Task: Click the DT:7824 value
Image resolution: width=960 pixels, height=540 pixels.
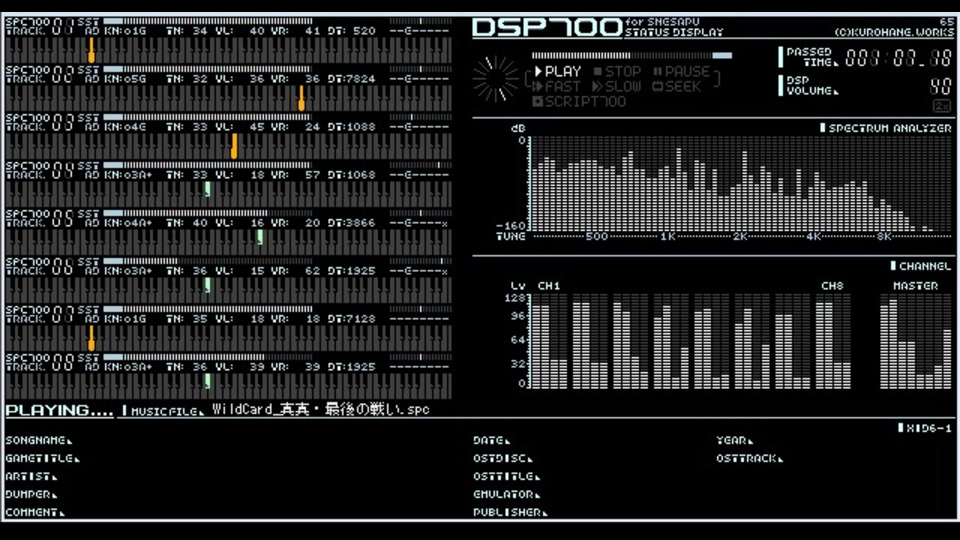Action: (351, 79)
